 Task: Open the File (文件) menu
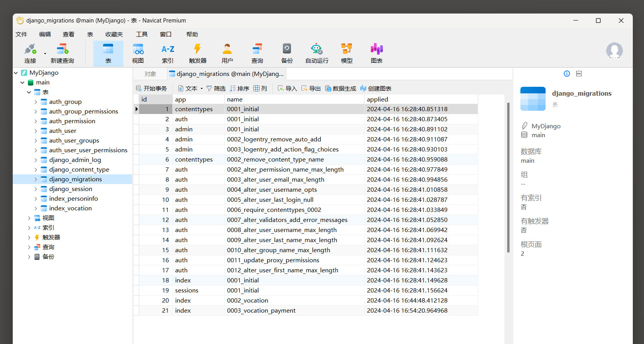click(x=21, y=34)
